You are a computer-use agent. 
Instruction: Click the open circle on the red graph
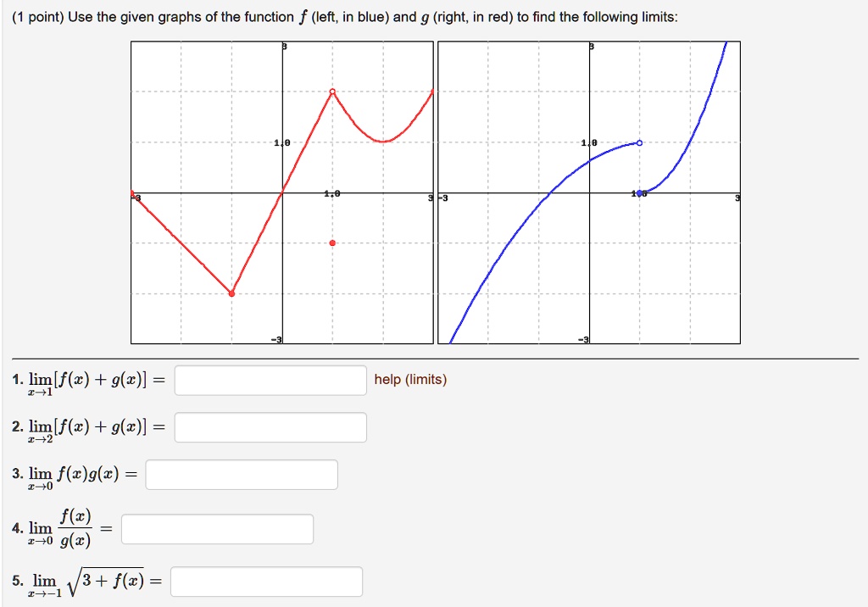332,91
